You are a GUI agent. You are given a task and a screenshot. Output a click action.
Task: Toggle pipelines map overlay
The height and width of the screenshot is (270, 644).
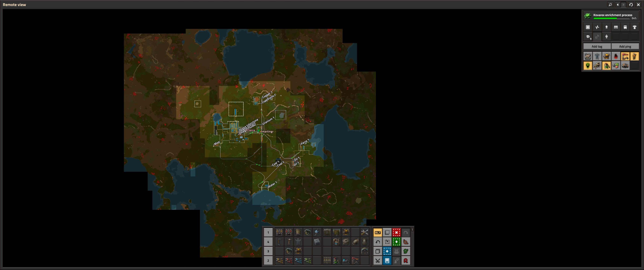(x=625, y=66)
